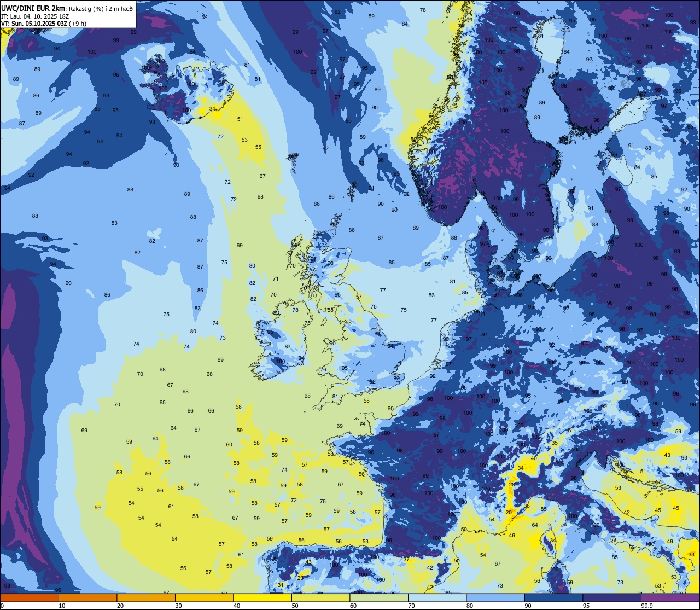The height and width of the screenshot is (610, 700).
Task: Click the '28' humidity value on the map
Action: click(x=512, y=485)
